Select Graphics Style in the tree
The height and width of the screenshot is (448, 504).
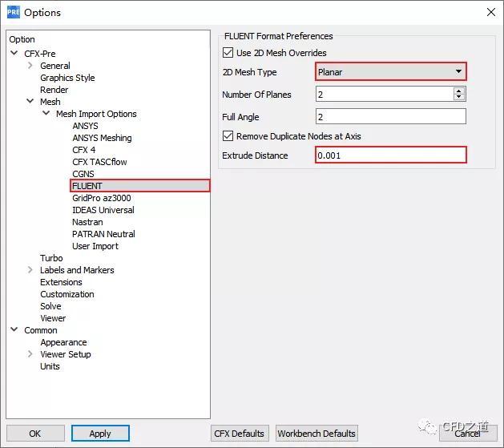point(67,78)
